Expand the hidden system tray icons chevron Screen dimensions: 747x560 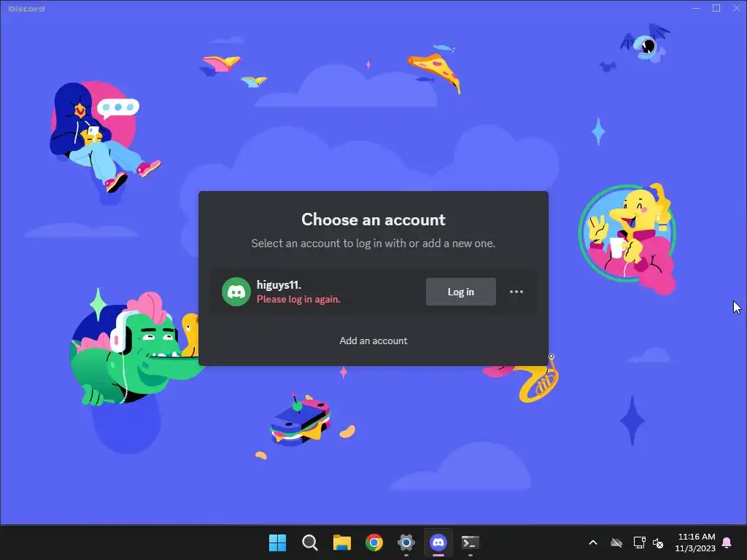[593, 542]
